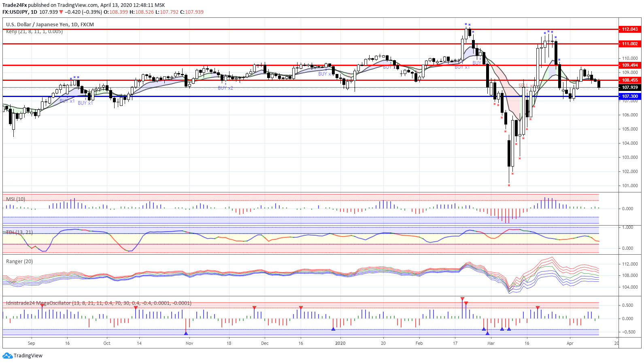Click the black 107.939 current price label
This screenshot has width=644, height=363.
pyautogui.click(x=630, y=87)
